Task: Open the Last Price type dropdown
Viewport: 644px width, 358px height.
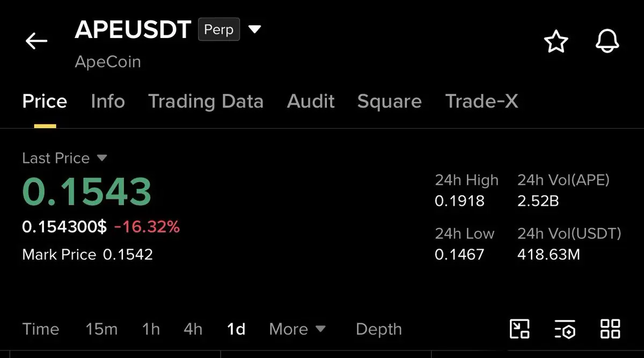Action: coord(102,158)
